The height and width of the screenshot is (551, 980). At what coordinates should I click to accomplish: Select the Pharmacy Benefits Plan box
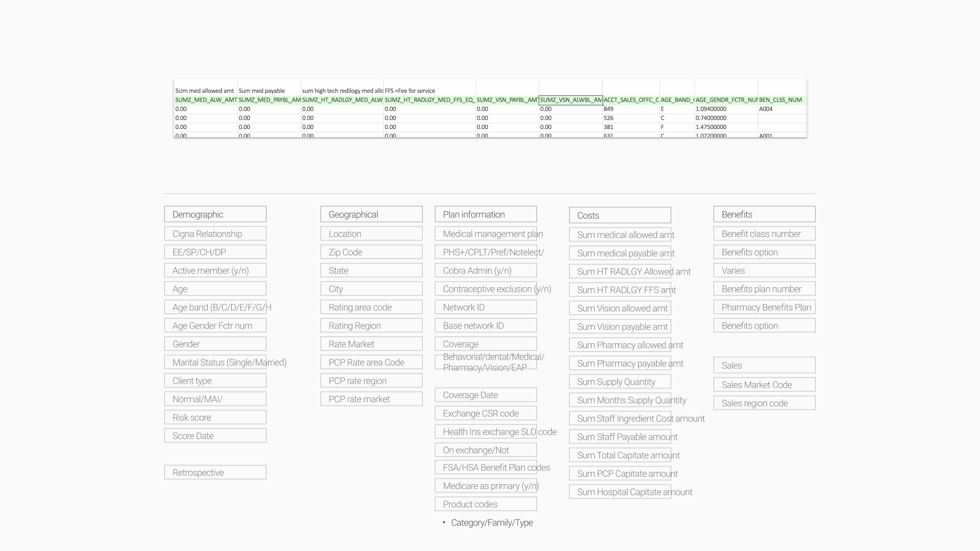pos(765,307)
